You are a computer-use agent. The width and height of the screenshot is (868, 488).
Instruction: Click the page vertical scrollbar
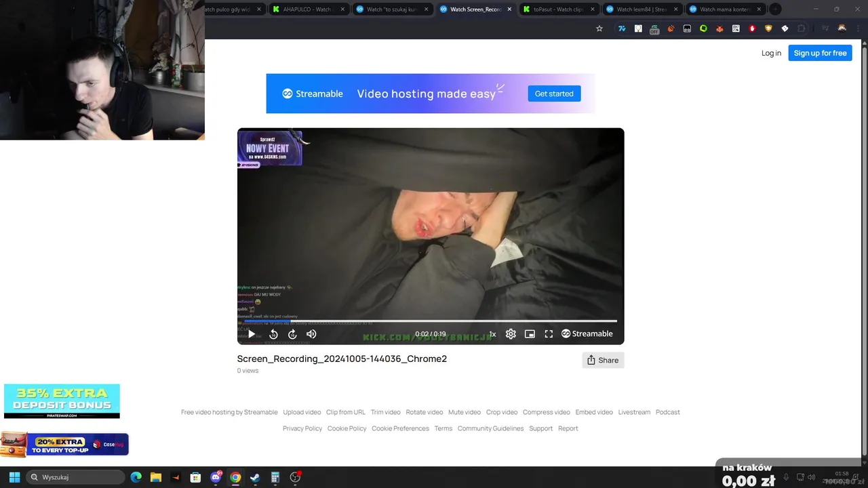click(x=864, y=251)
